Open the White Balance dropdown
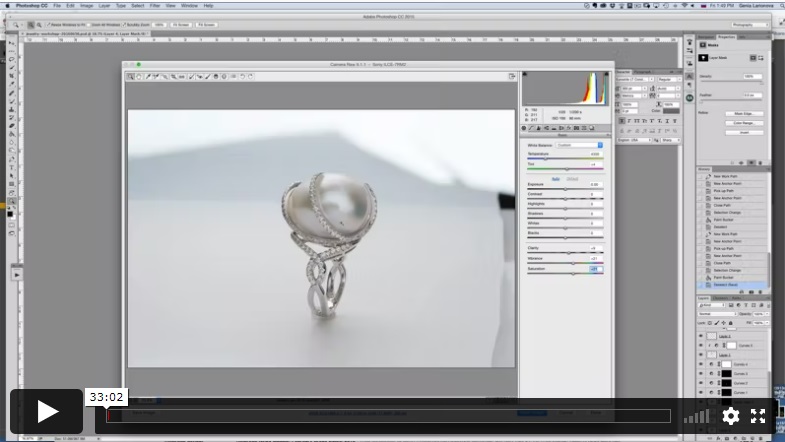This screenshot has height=442, width=785. (579, 145)
